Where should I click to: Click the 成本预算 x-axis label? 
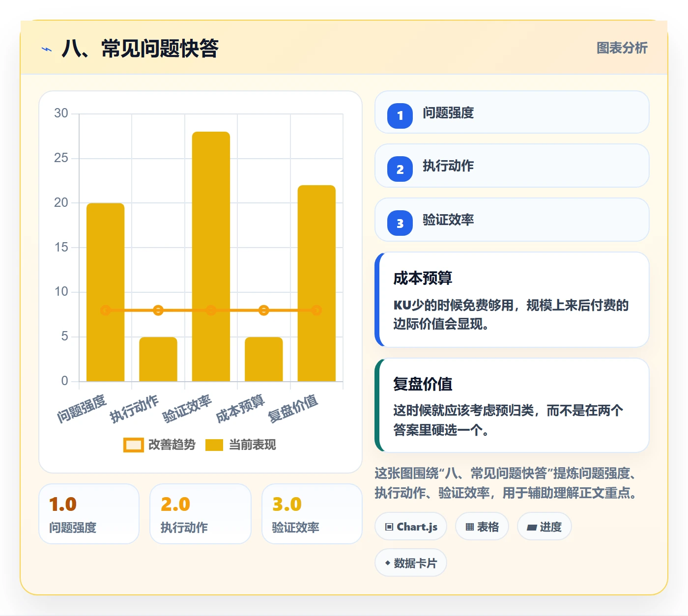pos(240,408)
